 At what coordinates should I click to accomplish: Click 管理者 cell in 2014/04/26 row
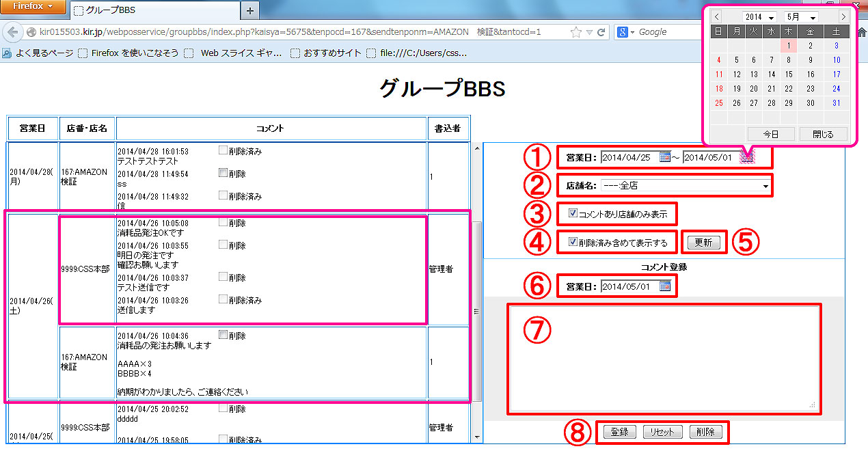point(448,269)
